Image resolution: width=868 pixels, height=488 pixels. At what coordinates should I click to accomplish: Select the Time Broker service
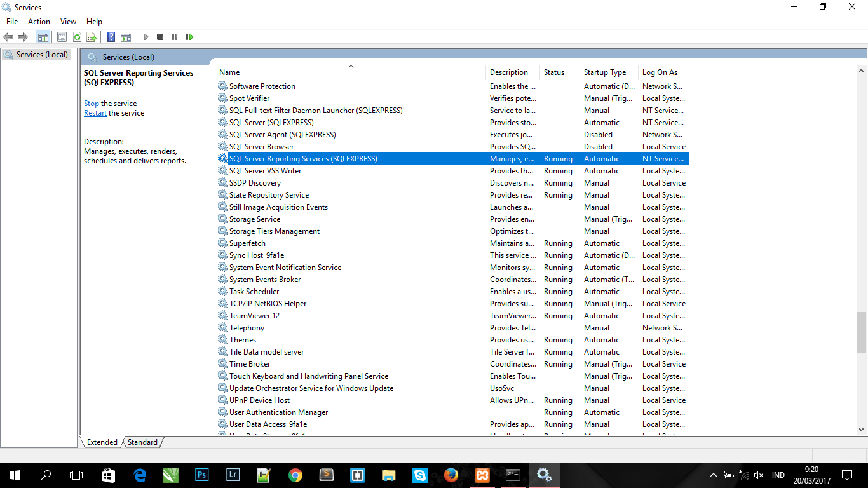coord(452,364)
